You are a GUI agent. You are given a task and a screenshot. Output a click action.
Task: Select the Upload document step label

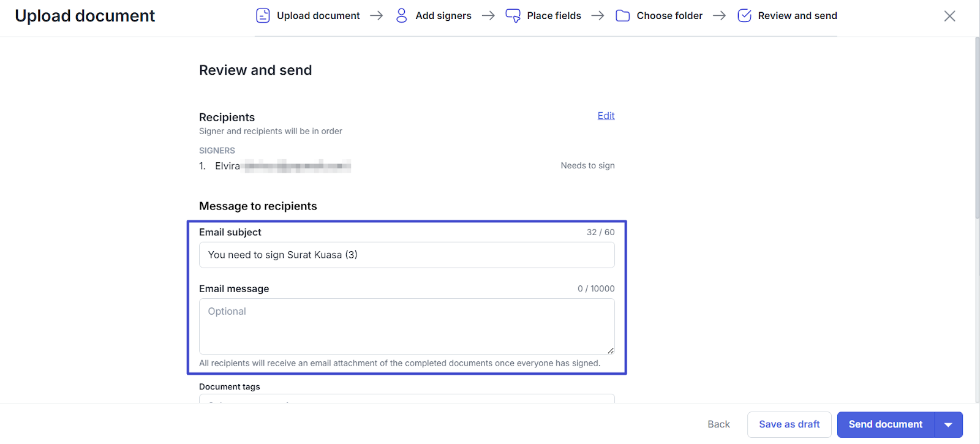pyautogui.click(x=318, y=16)
